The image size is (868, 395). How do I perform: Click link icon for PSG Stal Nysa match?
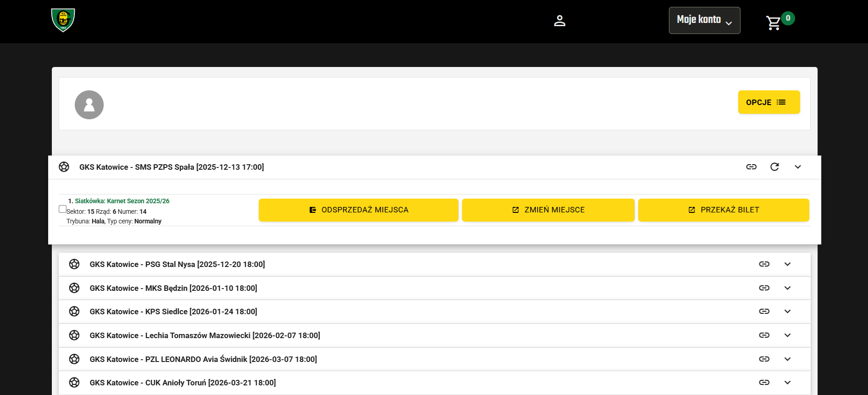tap(764, 264)
